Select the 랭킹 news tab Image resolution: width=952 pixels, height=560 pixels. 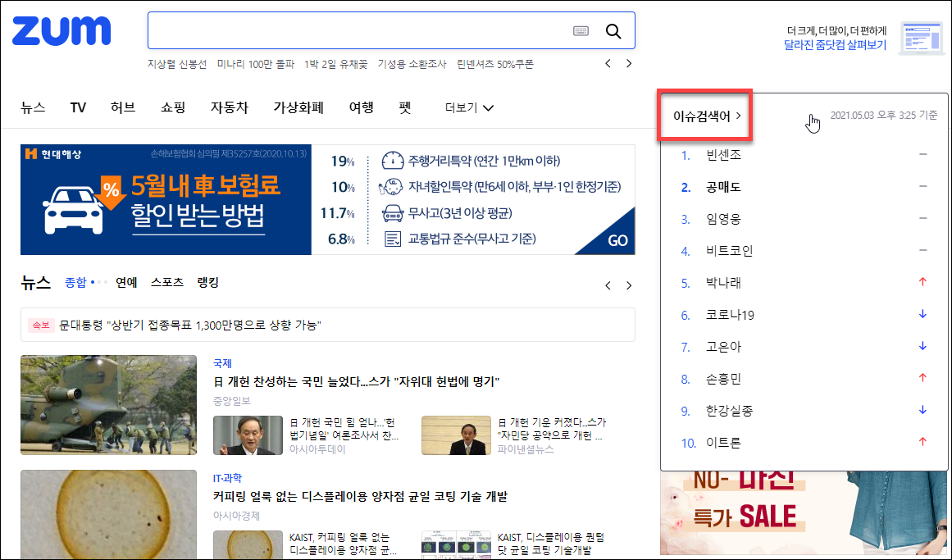click(x=207, y=282)
